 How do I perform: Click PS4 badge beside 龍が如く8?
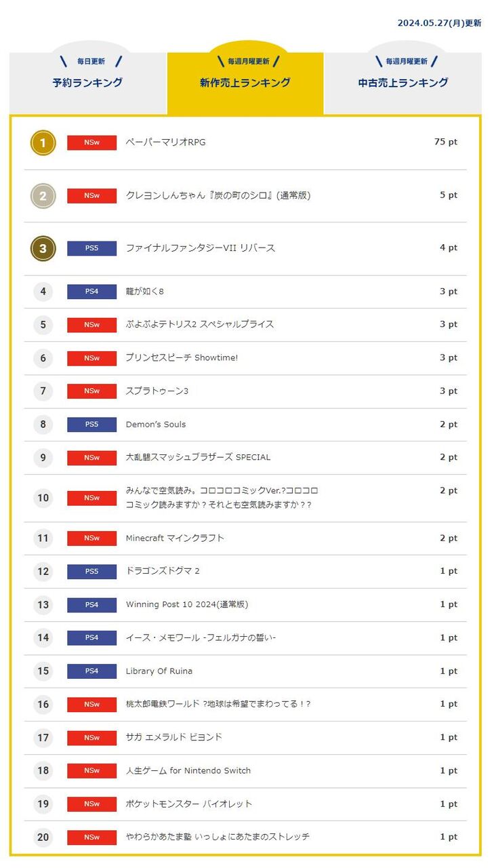pyautogui.click(x=91, y=292)
